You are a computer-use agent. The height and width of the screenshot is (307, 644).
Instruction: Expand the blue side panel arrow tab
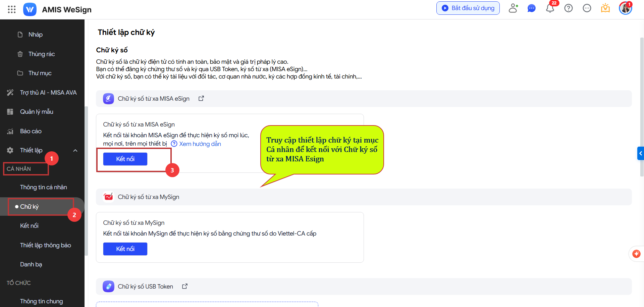(x=641, y=153)
